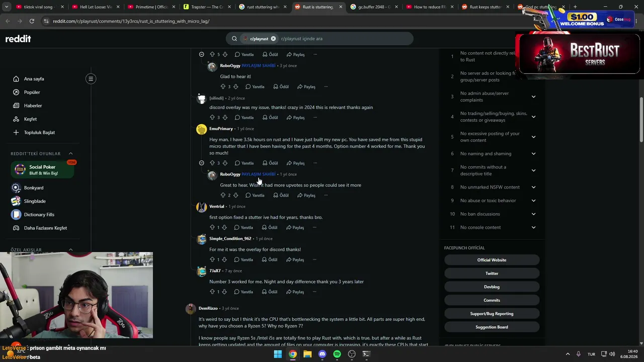Downvote Ventrial's 'first option fixed' comment
This screenshot has height=362, width=644.
click(224, 227)
